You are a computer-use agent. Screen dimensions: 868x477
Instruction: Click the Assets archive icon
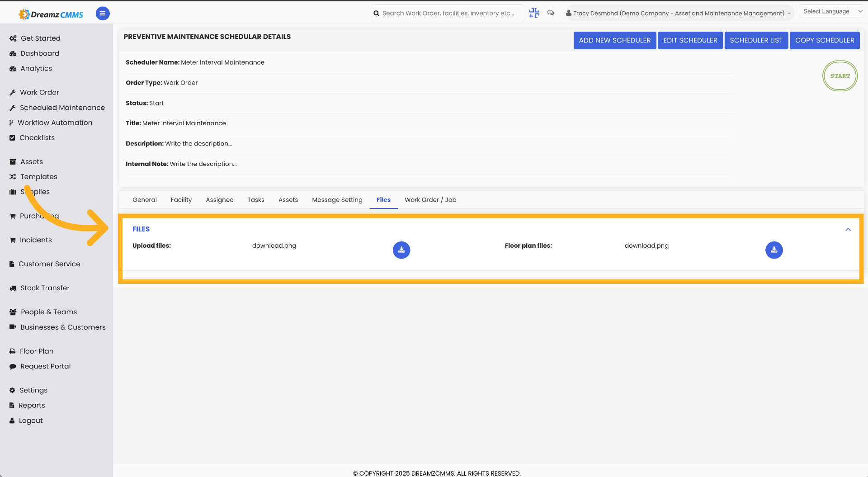pyautogui.click(x=13, y=162)
